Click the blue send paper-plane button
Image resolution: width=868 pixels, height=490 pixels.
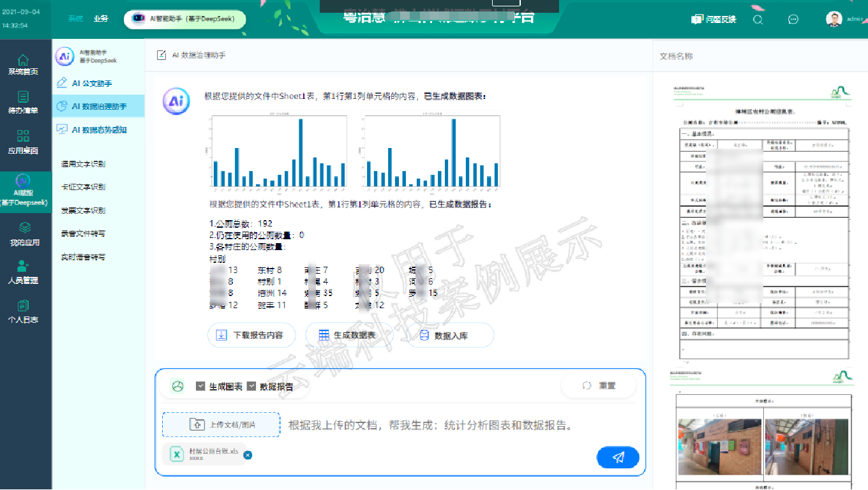618,457
